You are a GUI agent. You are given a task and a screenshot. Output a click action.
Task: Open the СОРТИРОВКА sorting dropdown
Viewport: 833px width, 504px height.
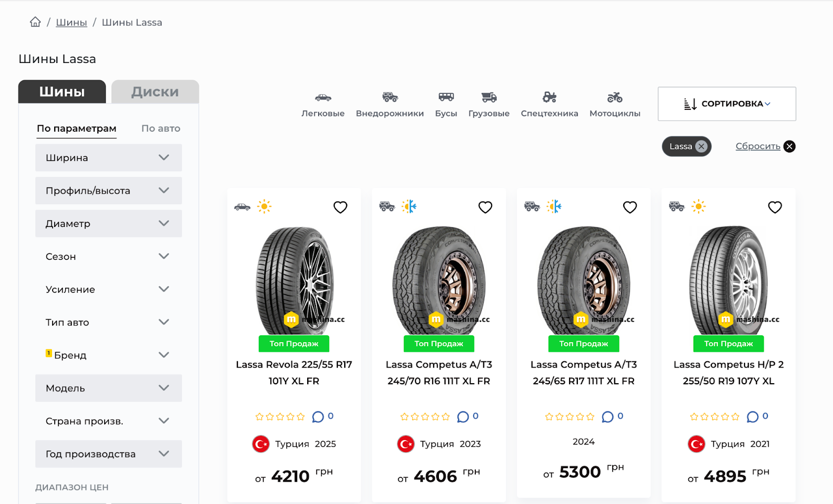(726, 104)
